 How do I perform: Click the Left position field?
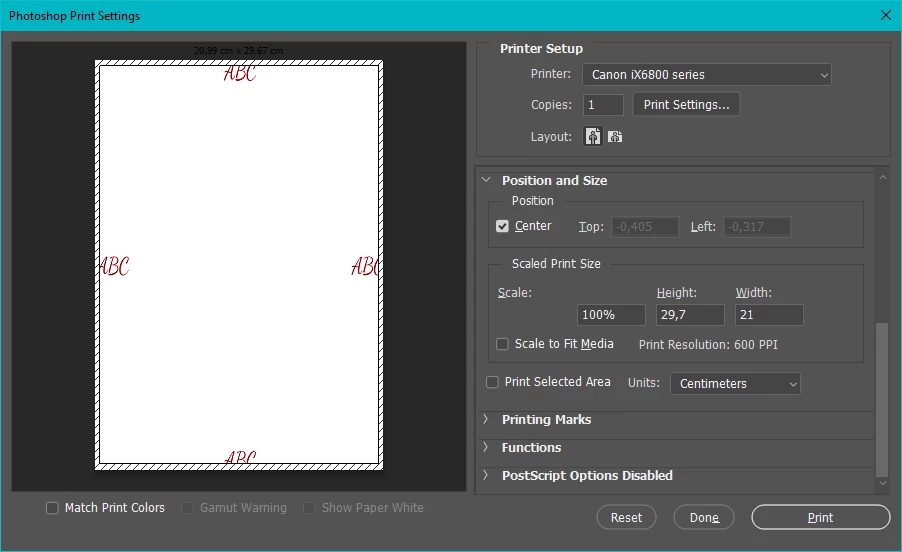coord(757,227)
